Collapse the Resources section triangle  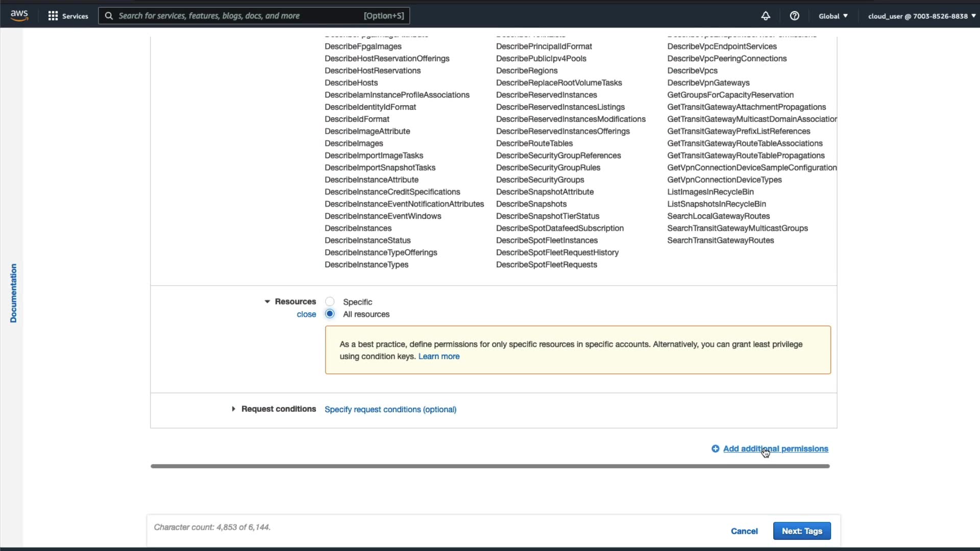coord(267,302)
